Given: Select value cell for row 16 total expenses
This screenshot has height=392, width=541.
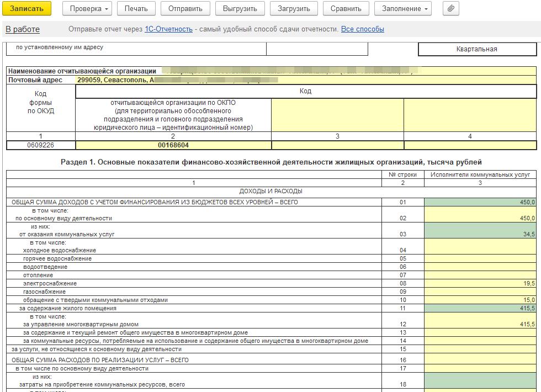Looking at the screenshot, I should point(480,360).
